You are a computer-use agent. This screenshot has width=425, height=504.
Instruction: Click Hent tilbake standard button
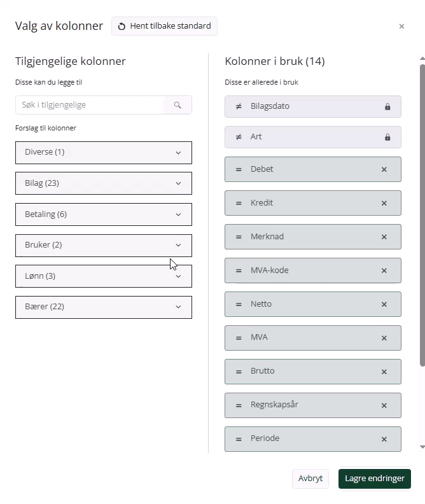coord(164,26)
